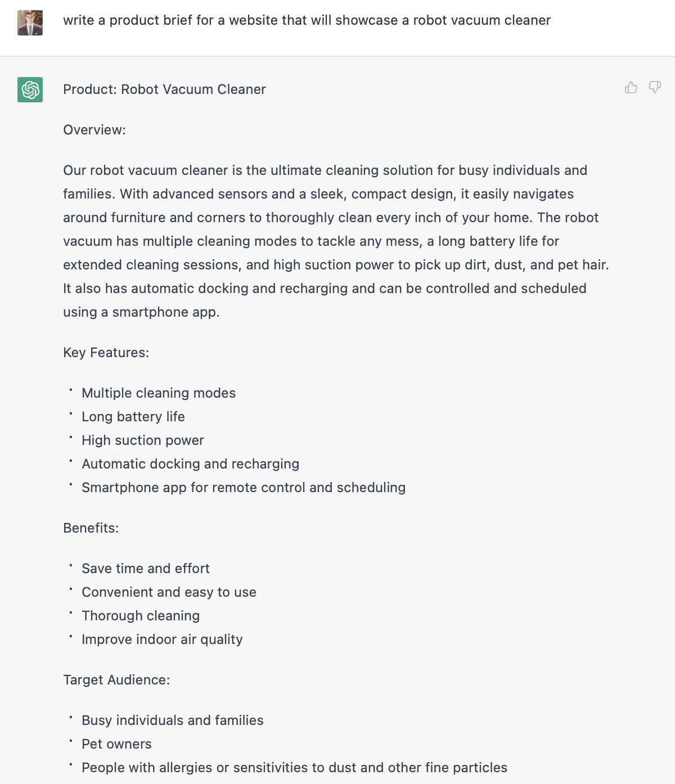
Task: Click the 'Long battery life' bullet
Action: pyautogui.click(x=133, y=417)
